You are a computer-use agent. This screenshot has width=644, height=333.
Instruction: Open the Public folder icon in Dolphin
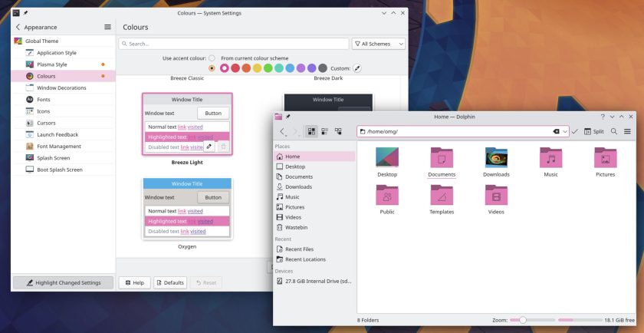[387, 195]
